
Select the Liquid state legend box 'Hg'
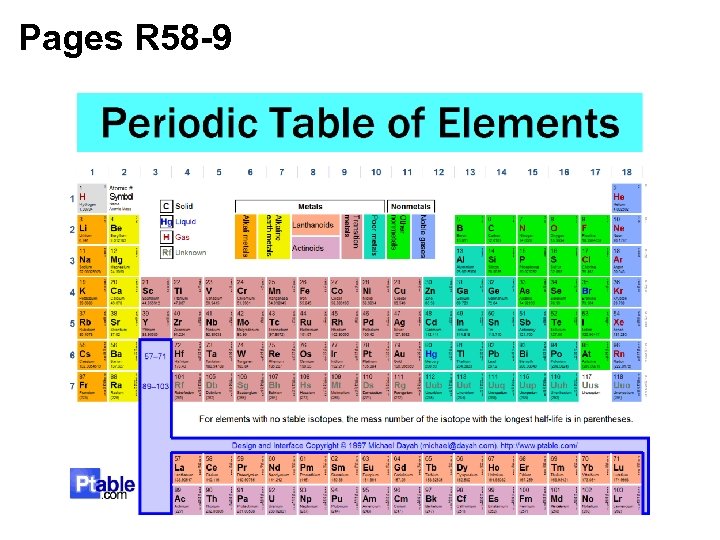click(166, 222)
